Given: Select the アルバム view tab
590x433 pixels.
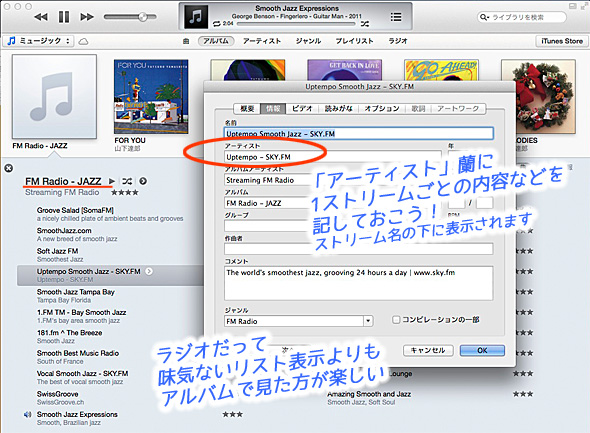Looking at the screenshot, I should click(x=216, y=41).
